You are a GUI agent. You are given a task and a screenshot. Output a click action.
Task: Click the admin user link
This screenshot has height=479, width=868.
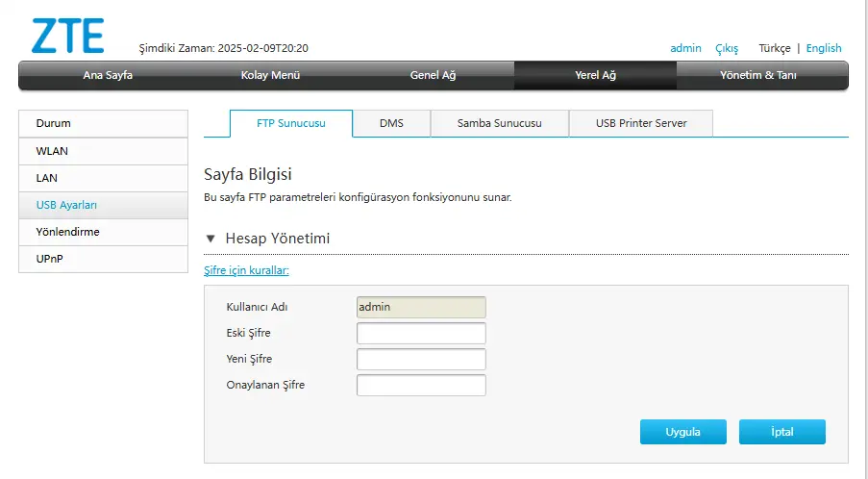[x=685, y=48]
